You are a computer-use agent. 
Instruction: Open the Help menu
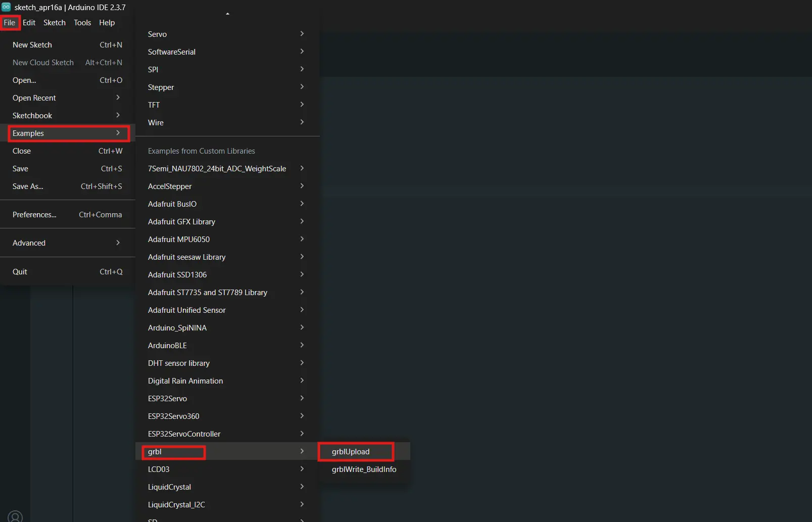pyautogui.click(x=107, y=23)
